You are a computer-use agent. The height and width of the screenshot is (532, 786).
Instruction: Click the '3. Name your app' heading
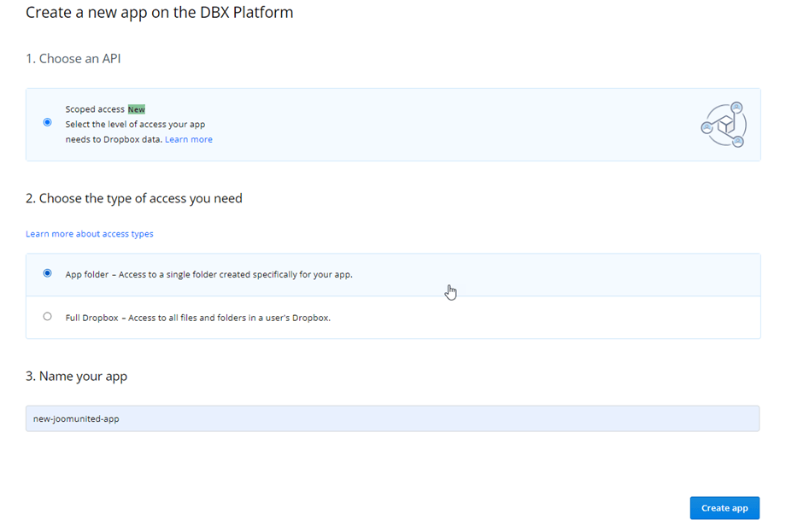[77, 376]
